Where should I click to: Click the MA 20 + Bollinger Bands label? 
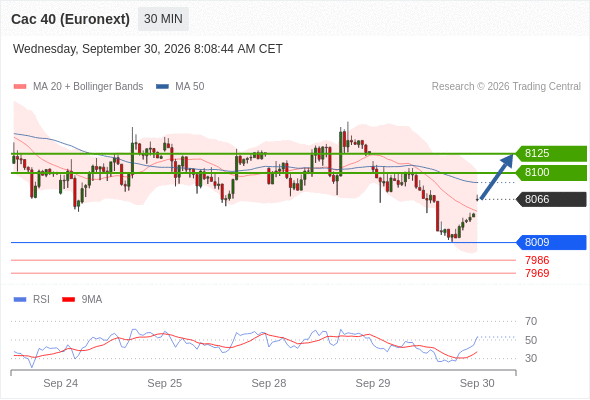[x=88, y=87]
